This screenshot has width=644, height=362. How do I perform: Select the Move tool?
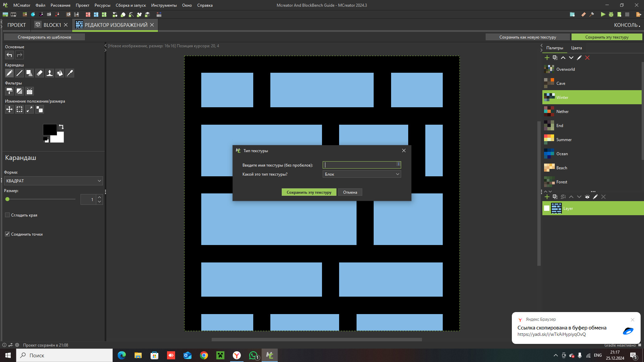tap(9, 109)
